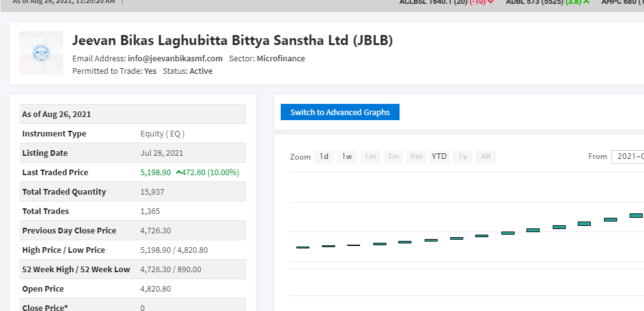Viewport: 644px width, 311px height.
Task: Click the Instrument Type value Equity ( EQ )
Action: point(163,133)
